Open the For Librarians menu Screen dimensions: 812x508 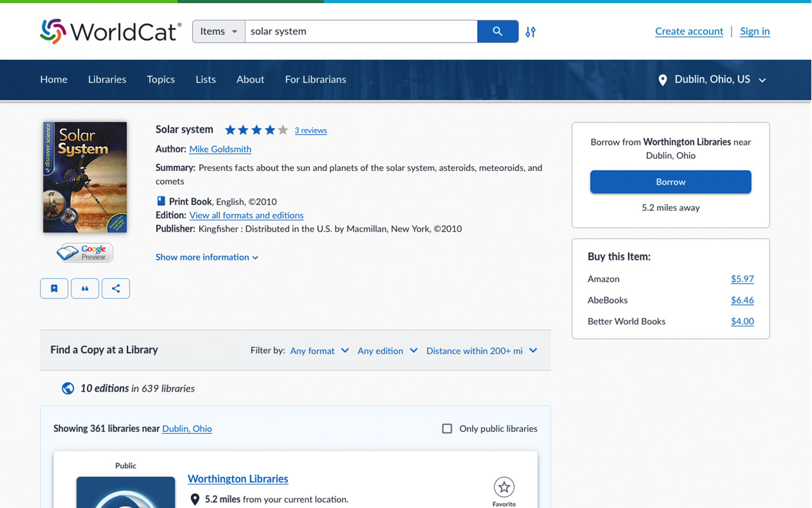pyautogui.click(x=315, y=79)
